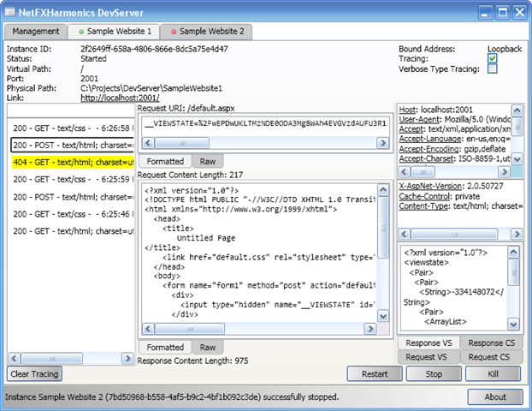
Task: Select the 200 - GET text/css 6:26:58 entry
Action: [73, 128]
